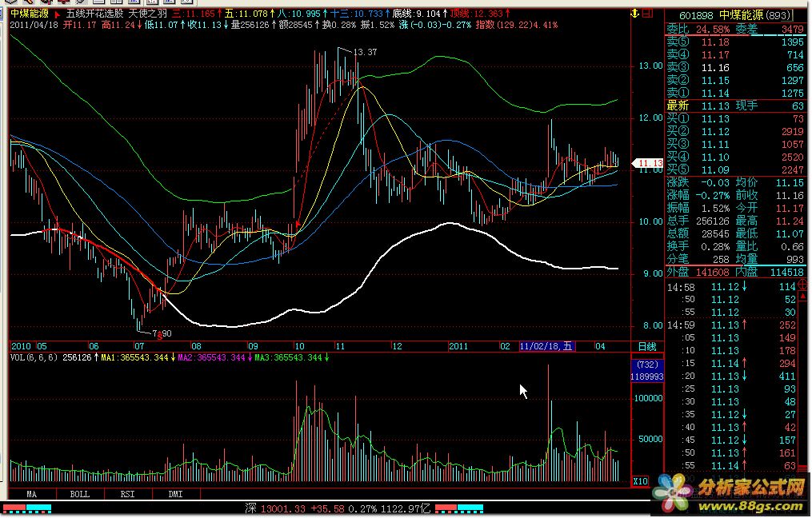Click the indicator name 五线开花选股 天使之羽

point(117,14)
